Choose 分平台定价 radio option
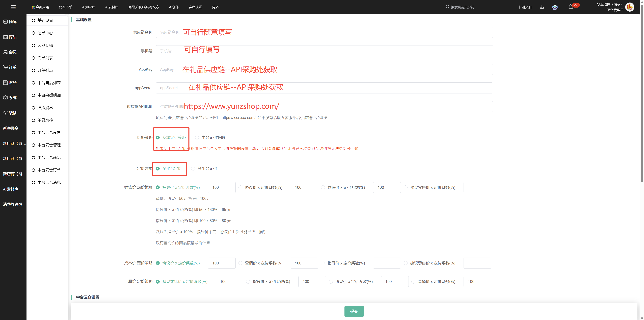 193,169
